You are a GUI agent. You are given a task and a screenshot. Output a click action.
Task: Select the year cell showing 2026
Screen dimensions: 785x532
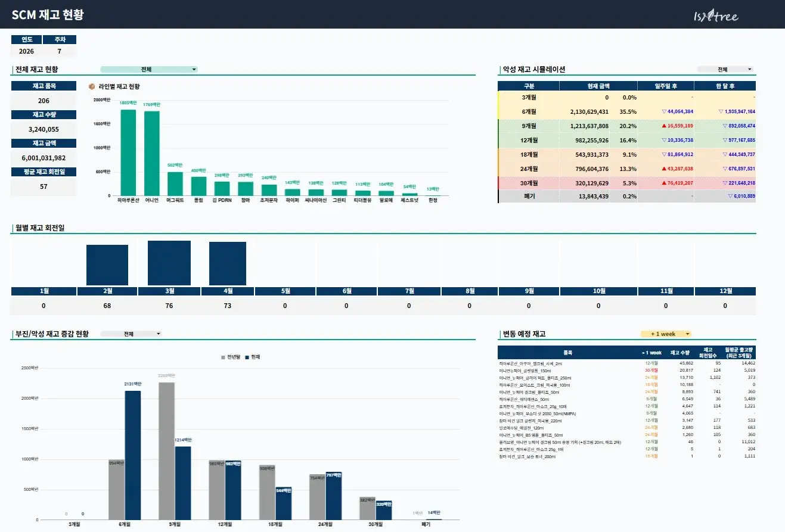27,52
